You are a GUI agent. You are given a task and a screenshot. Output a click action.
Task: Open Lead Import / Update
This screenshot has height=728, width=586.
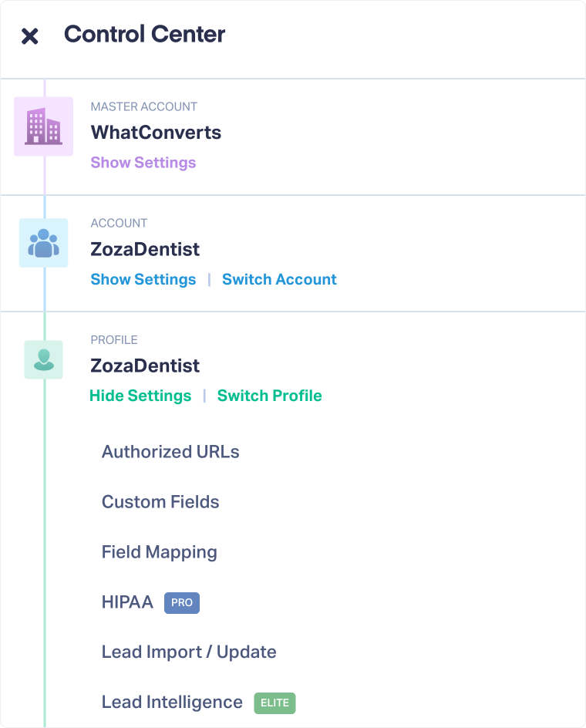189,652
